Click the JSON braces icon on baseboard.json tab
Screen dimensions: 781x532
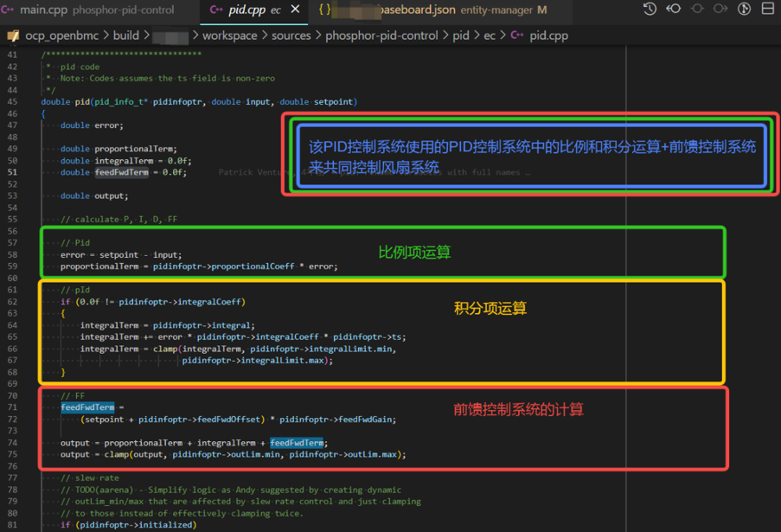click(x=324, y=10)
